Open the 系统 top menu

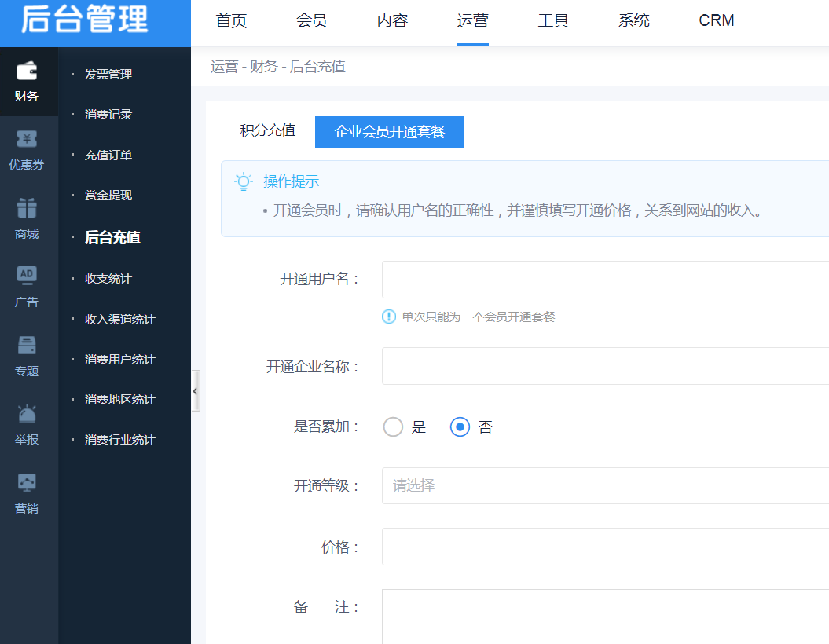point(634,20)
